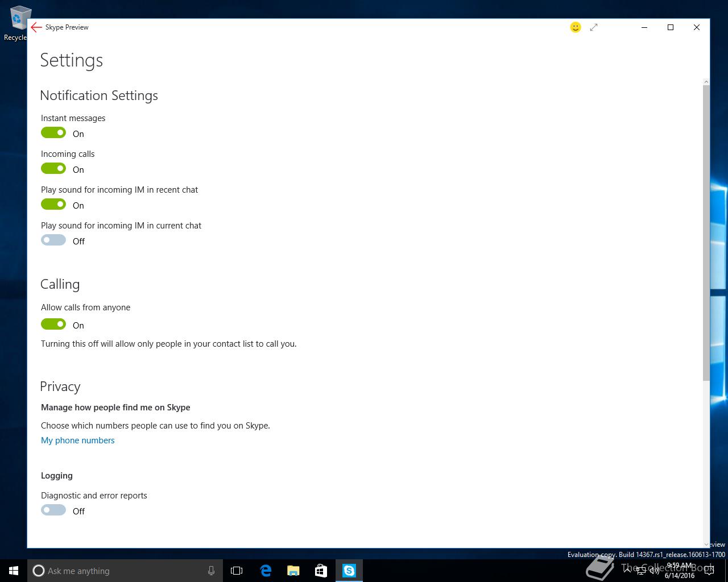Click the Logging heading

57,476
